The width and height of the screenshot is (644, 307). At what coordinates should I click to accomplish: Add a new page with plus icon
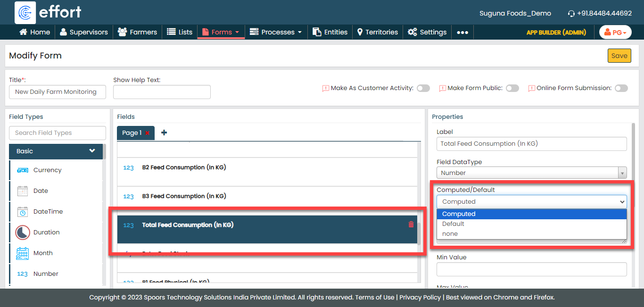pos(164,133)
